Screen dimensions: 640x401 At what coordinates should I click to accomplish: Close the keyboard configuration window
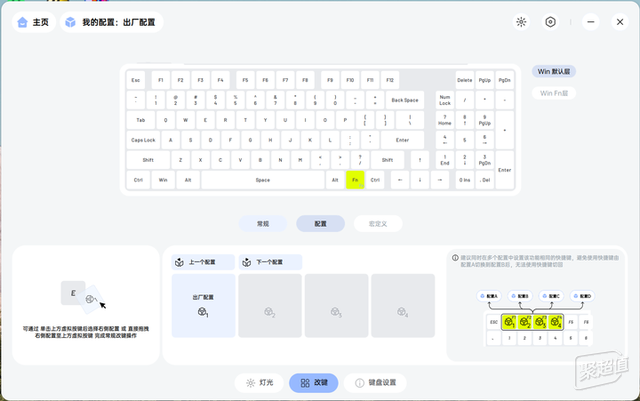[620, 22]
